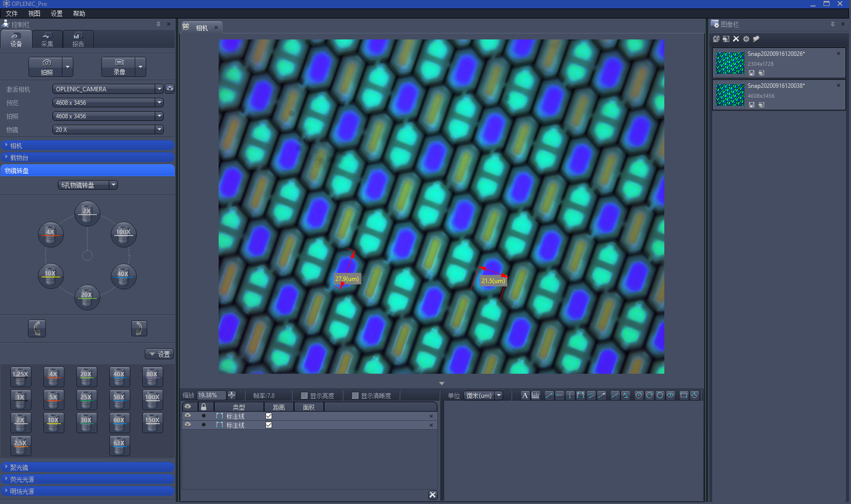The width and height of the screenshot is (851, 504).
Task: Switch to the 采集 tab
Action: (x=47, y=39)
